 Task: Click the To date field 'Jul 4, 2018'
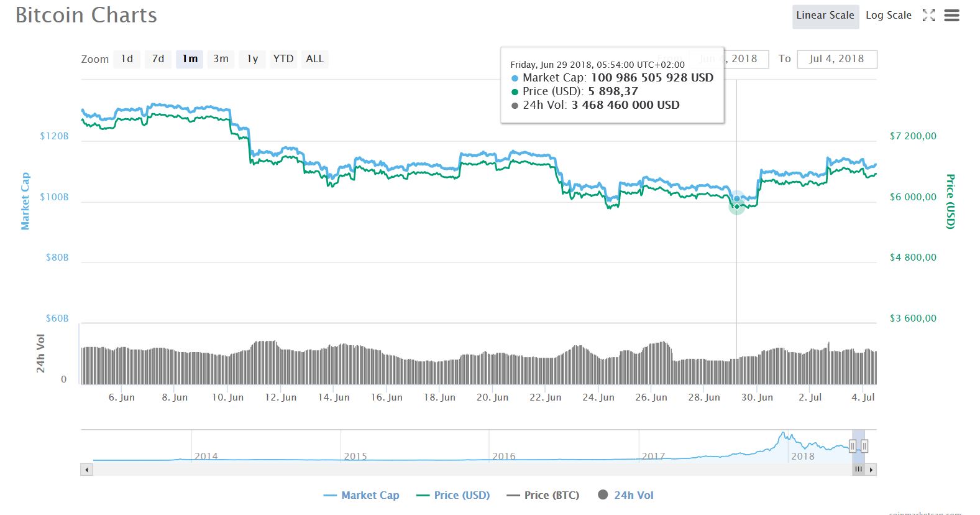(836, 59)
